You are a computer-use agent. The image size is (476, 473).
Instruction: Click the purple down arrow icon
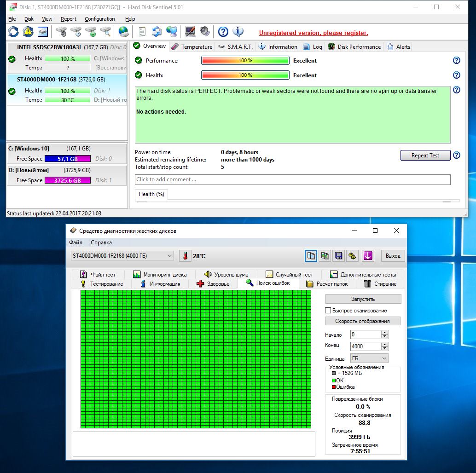coord(367,256)
